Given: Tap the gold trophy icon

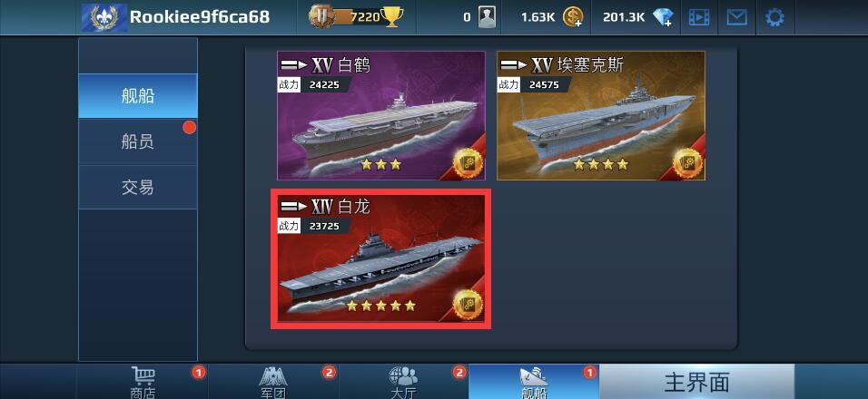Looking at the screenshot, I should pyautogui.click(x=392, y=17).
